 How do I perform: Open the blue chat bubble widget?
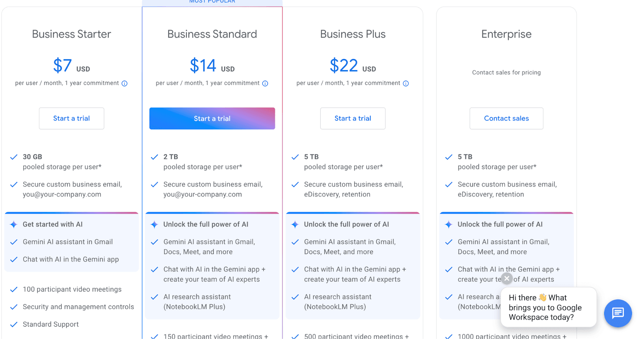coord(618,313)
